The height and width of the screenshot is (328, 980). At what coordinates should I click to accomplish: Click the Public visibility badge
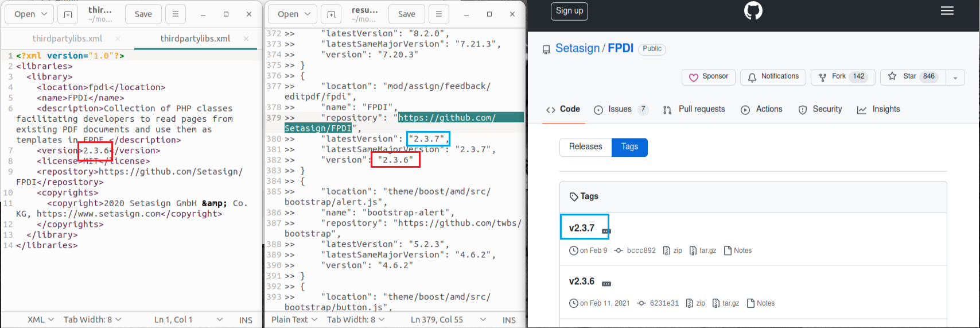652,49
